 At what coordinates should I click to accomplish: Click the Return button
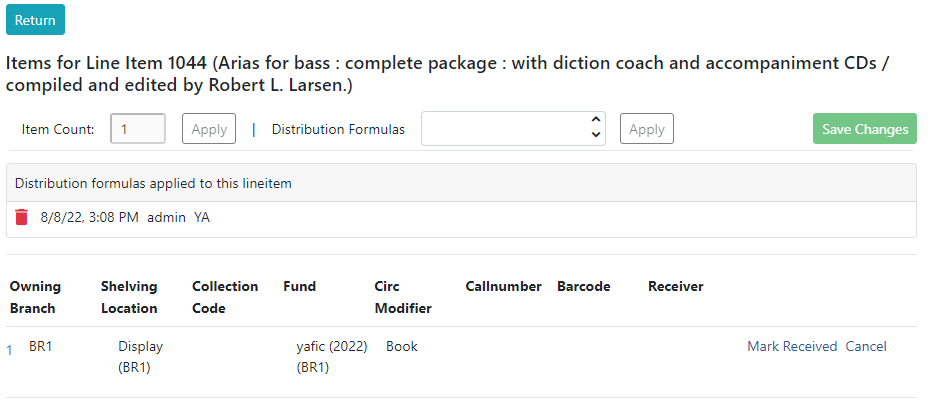point(35,20)
